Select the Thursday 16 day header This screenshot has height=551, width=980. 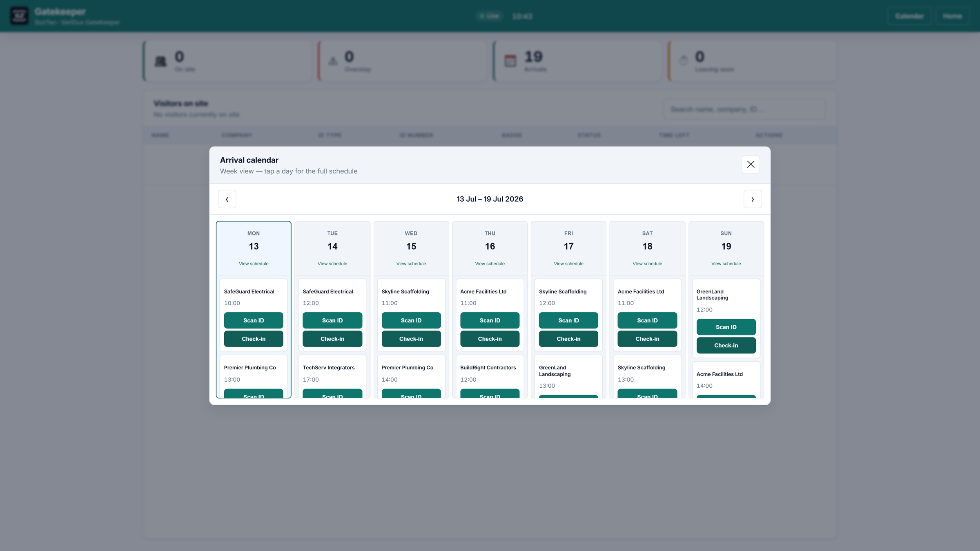click(x=490, y=248)
